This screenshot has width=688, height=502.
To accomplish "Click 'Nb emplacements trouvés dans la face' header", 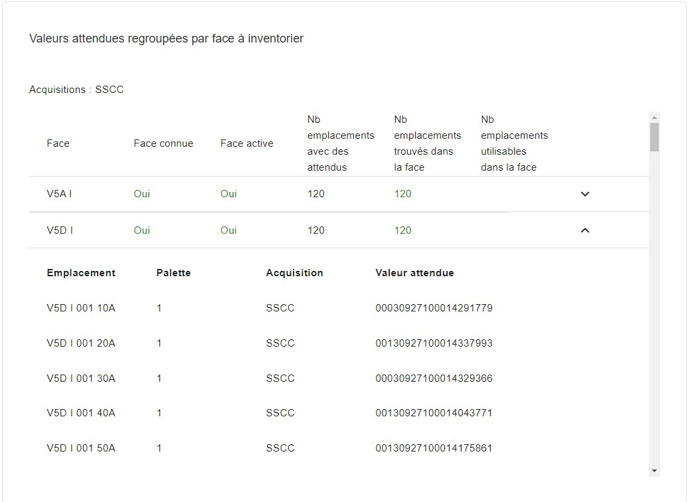I will [x=427, y=143].
